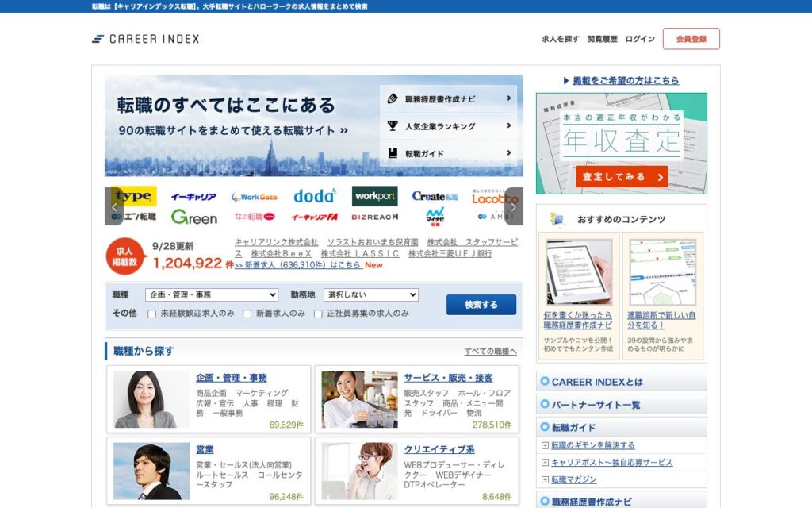Open the エン転職 partner logo
The width and height of the screenshot is (812, 508).
coord(133,216)
